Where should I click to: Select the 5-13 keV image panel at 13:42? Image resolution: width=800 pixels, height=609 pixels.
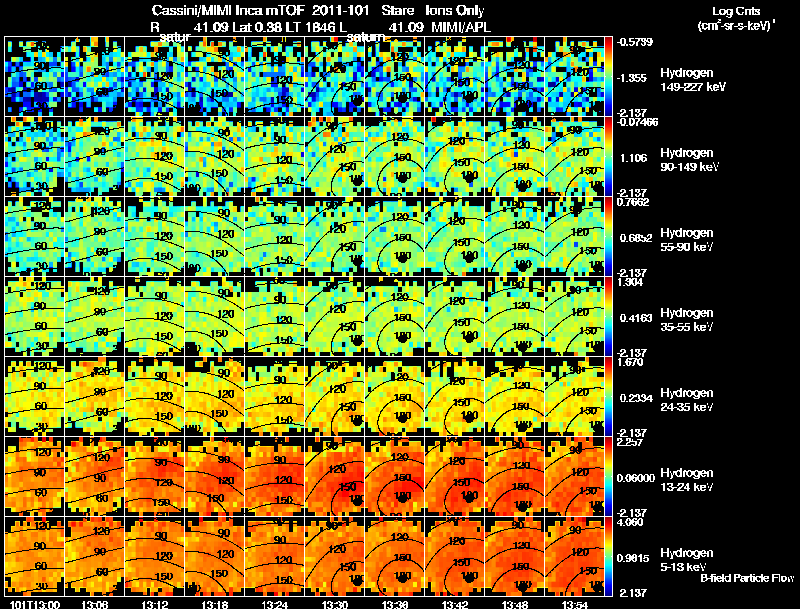point(455,556)
